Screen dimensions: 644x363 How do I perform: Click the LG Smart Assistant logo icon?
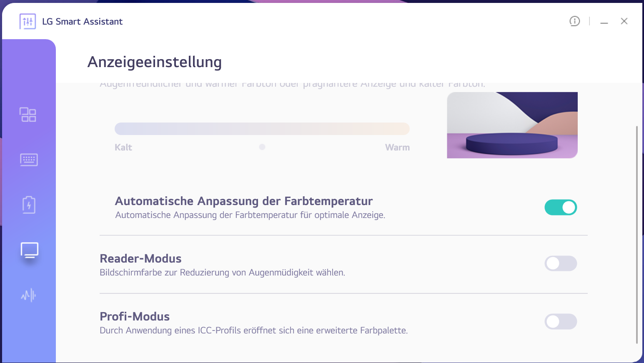[x=28, y=22]
